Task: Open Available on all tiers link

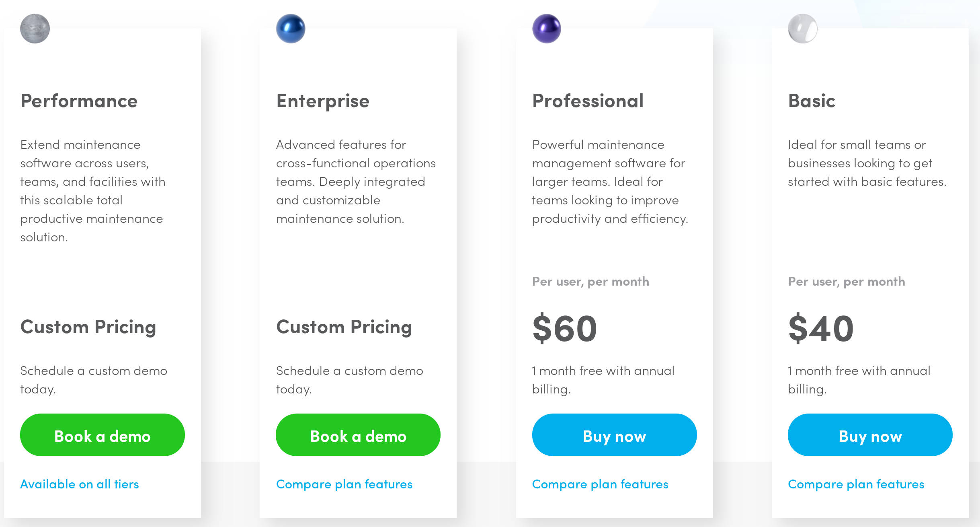Action: pyautogui.click(x=80, y=484)
